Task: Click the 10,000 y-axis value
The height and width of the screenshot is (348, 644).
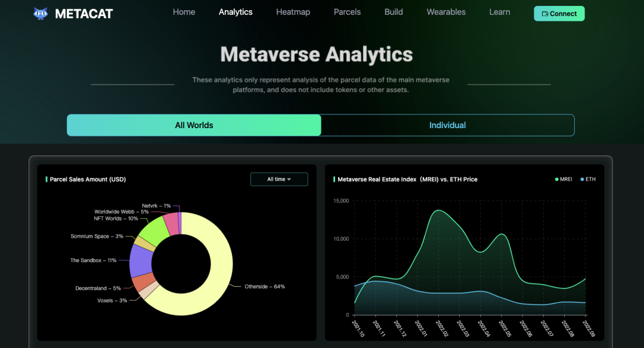Action: [341, 239]
